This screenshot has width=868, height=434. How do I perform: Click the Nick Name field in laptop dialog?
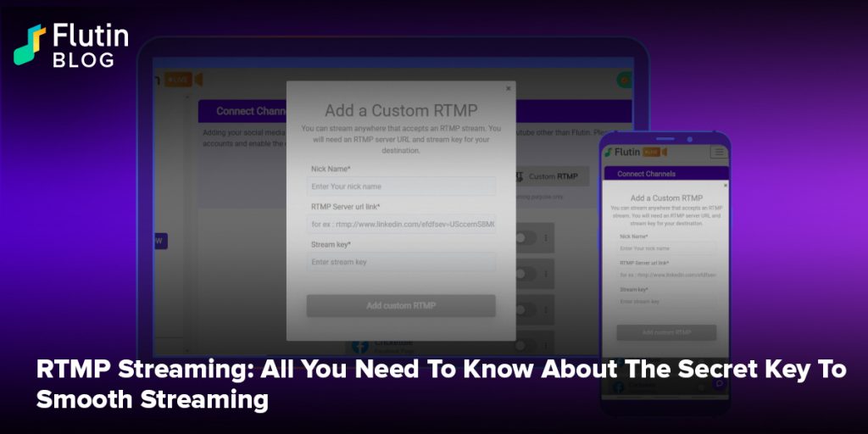click(401, 186)
